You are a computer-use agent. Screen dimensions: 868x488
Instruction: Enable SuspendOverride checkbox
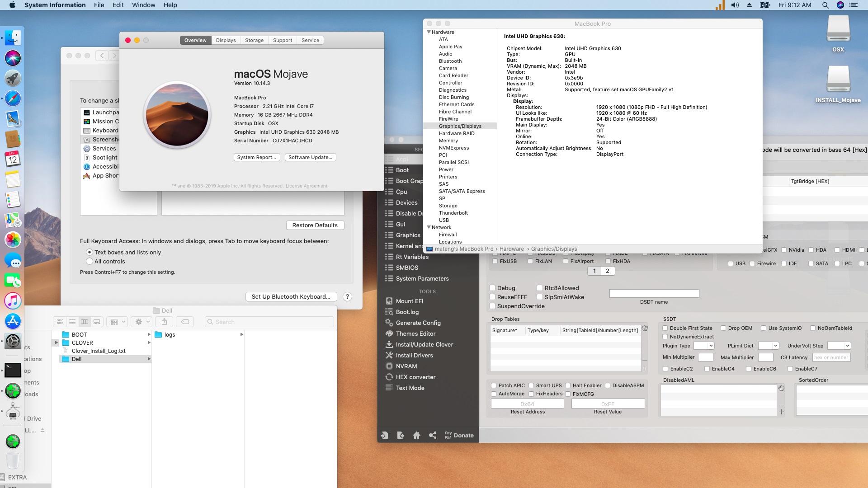492,306
